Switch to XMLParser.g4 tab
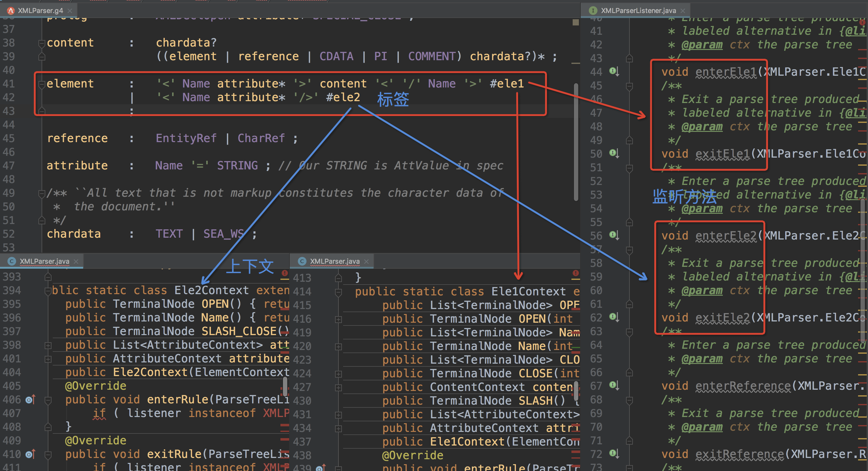 (40, 11)
